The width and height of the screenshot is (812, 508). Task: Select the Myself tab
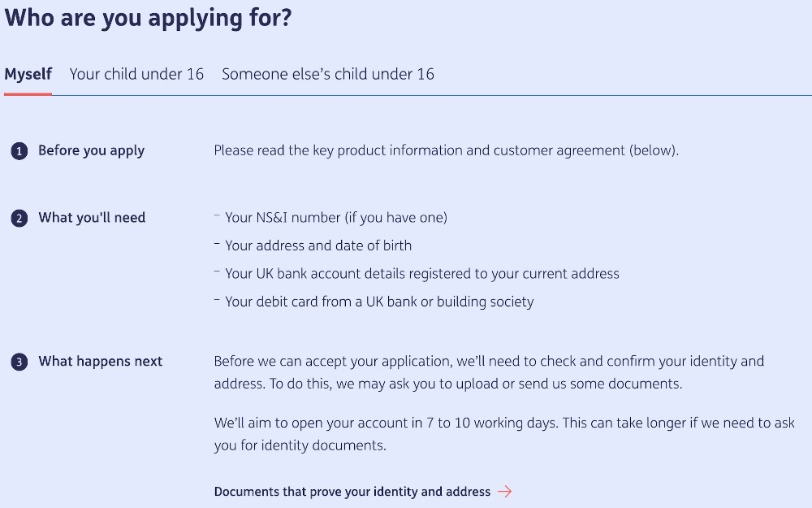pos(28,74)
